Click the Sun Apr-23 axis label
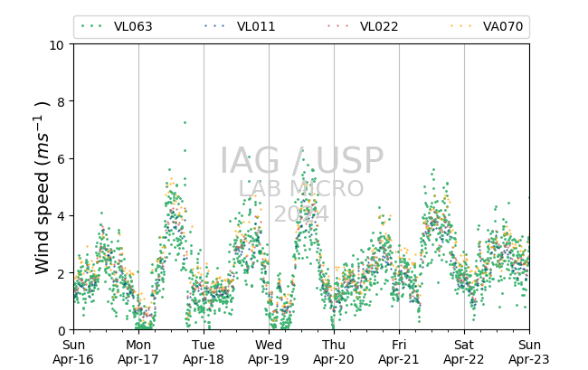The height and width of the screenshot is (370, 588). 529,352
